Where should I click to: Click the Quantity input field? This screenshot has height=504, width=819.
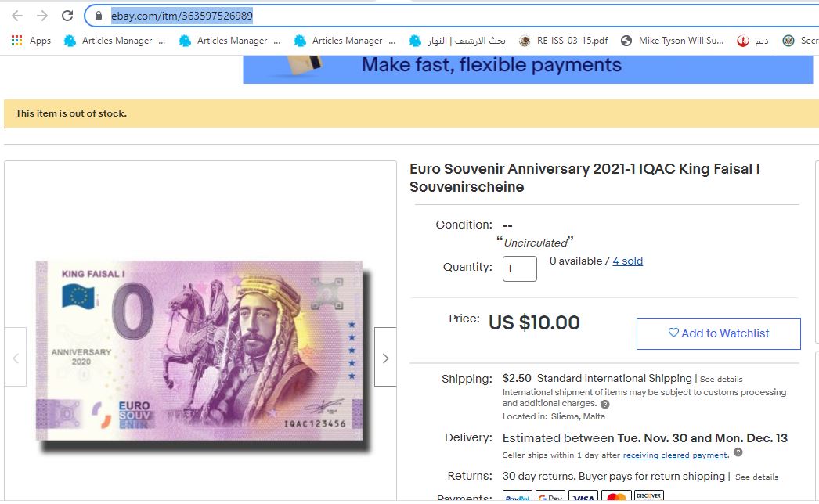pos(519,268)
